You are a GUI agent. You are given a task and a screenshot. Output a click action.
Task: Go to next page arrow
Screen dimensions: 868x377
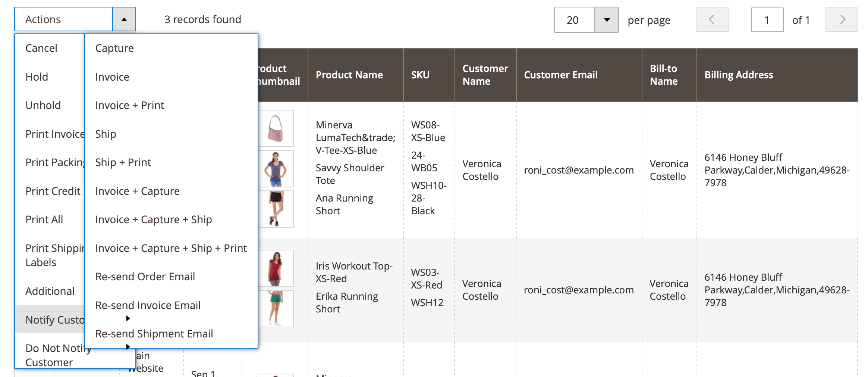(842, 20)
